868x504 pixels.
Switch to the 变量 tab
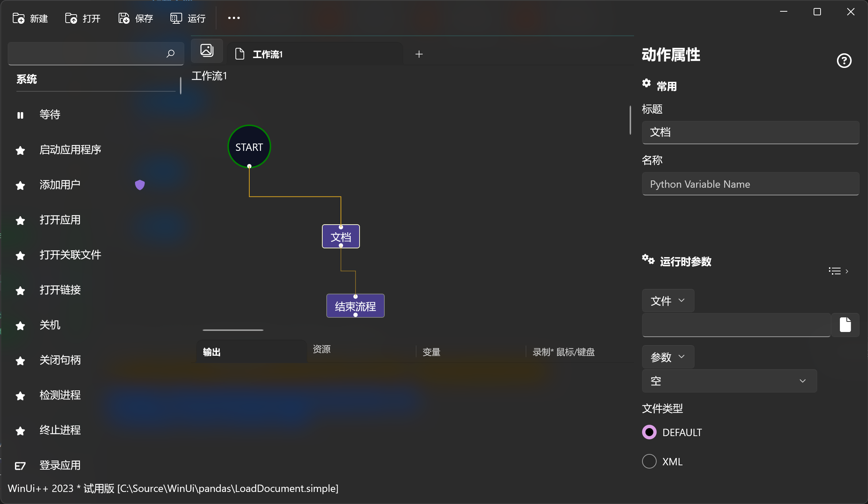click(431, 351)
